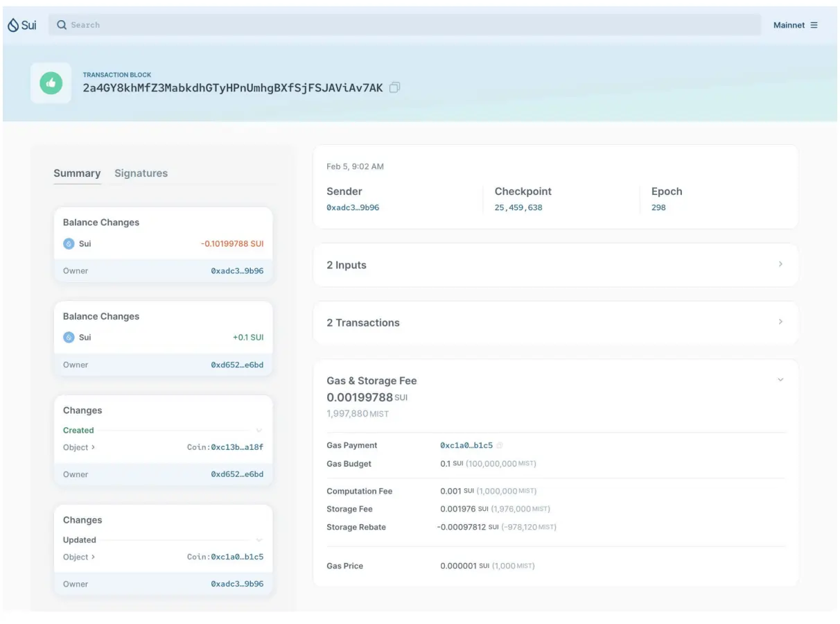Open epoch 298

tap(658, 207)
